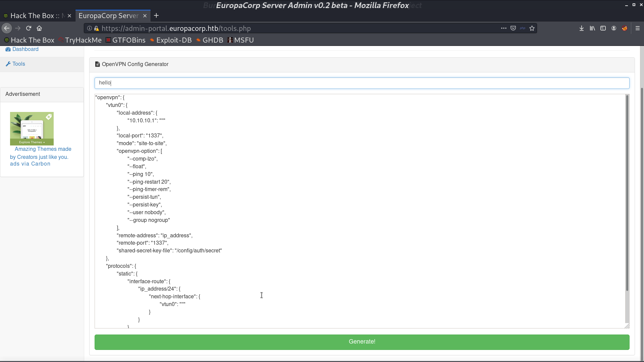Switch to the Hack The Box tab
Screen dimensions: 644x362
38,16
